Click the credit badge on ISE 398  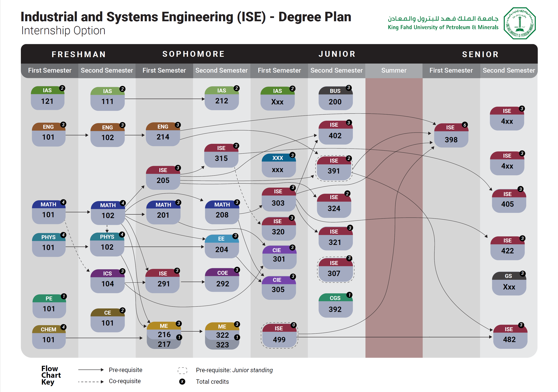coord(464,125)
